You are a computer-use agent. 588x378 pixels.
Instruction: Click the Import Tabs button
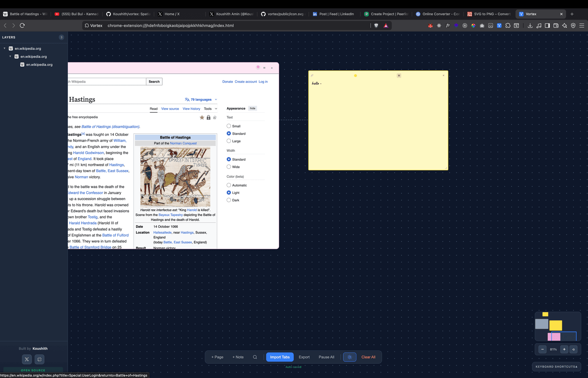[279, 357]
